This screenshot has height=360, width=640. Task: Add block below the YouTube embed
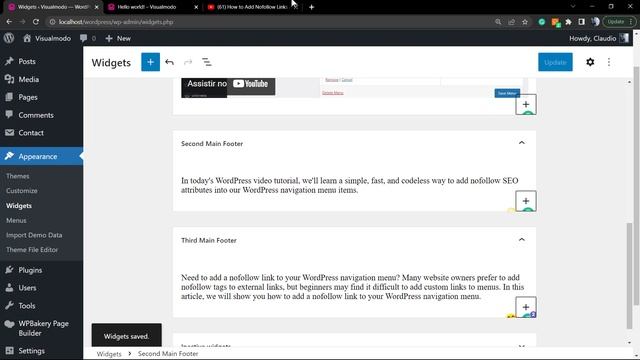[526, 104]
